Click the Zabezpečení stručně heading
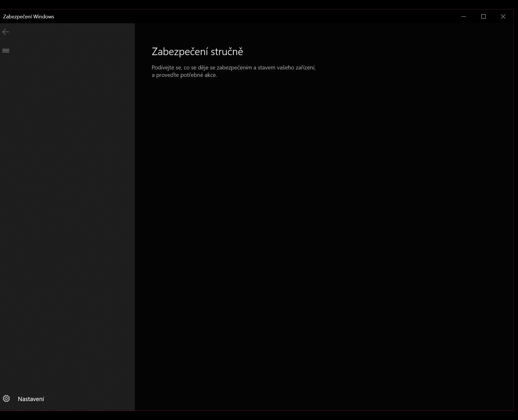Screen dimensions: 518x420 (197, 52)
